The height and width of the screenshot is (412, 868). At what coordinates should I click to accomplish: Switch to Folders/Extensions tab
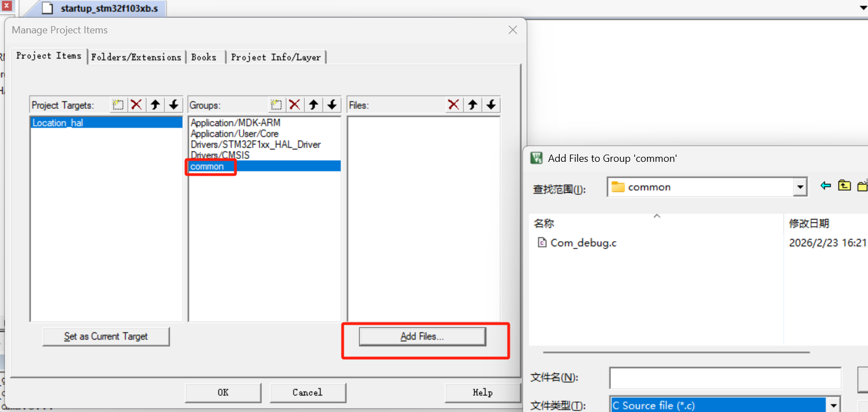136,57
